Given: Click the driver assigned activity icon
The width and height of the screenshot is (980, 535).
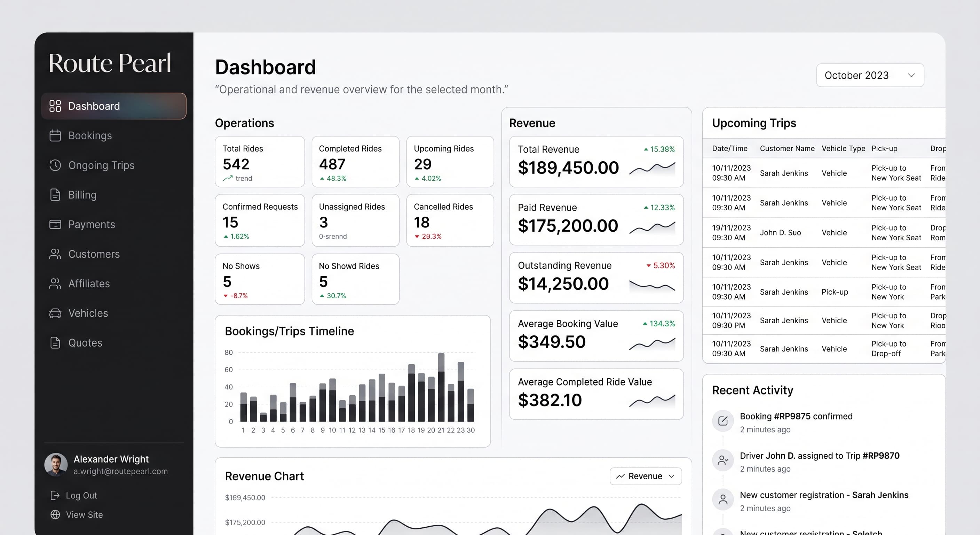Looking at the screenshot, I should point(723,460).
